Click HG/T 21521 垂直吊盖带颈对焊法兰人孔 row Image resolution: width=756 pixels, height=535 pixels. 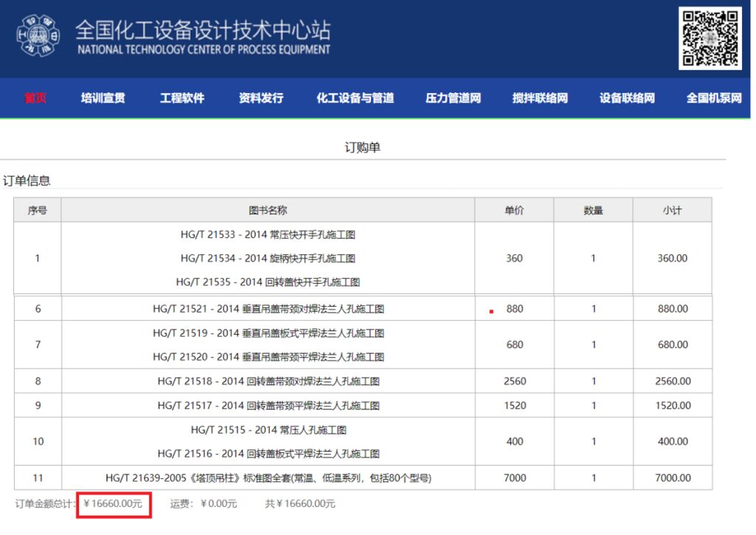268,309
